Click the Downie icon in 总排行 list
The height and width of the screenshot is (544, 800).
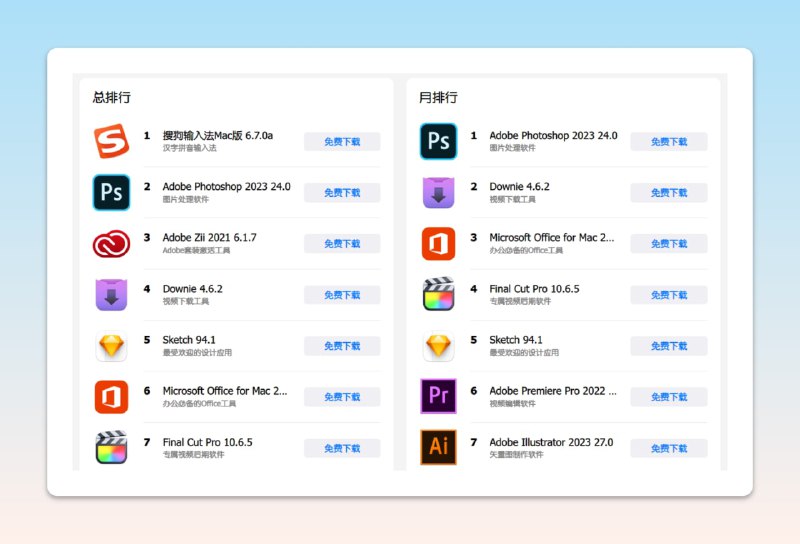coord(112,294)
